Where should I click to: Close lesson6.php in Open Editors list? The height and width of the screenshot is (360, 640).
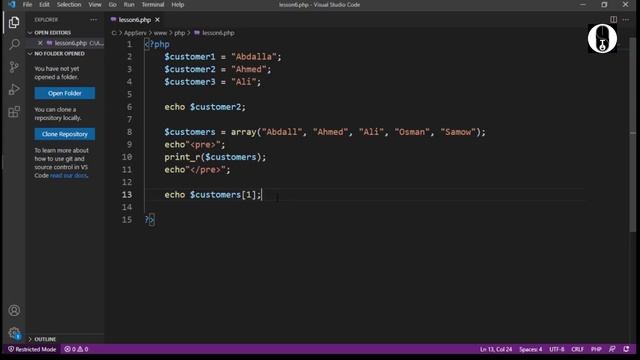click(x=40, y=43)
